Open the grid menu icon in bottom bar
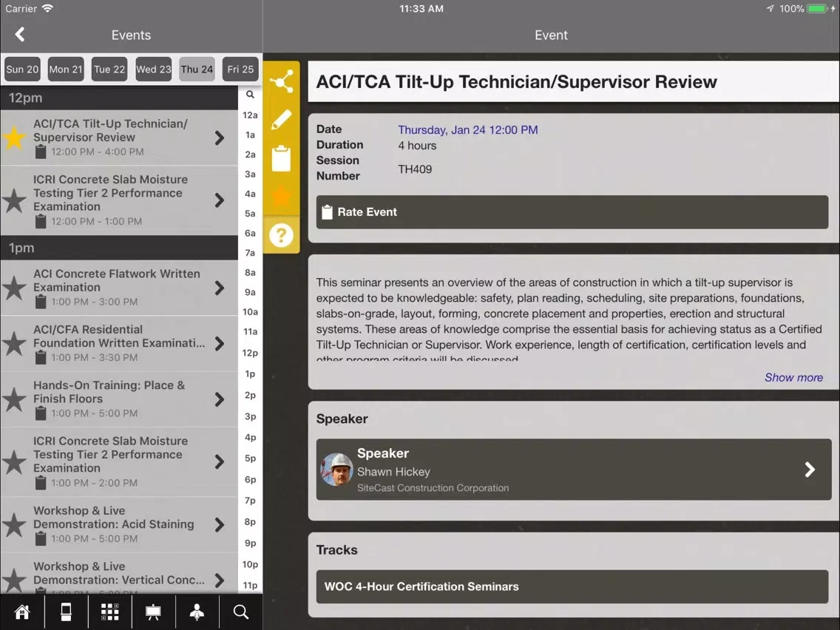The height and width of the screenshot is (630, 840). coord(110,612)
